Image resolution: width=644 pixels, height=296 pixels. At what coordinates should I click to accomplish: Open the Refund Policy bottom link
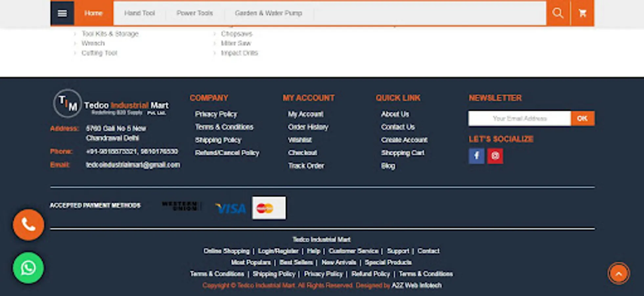(371, 274)
